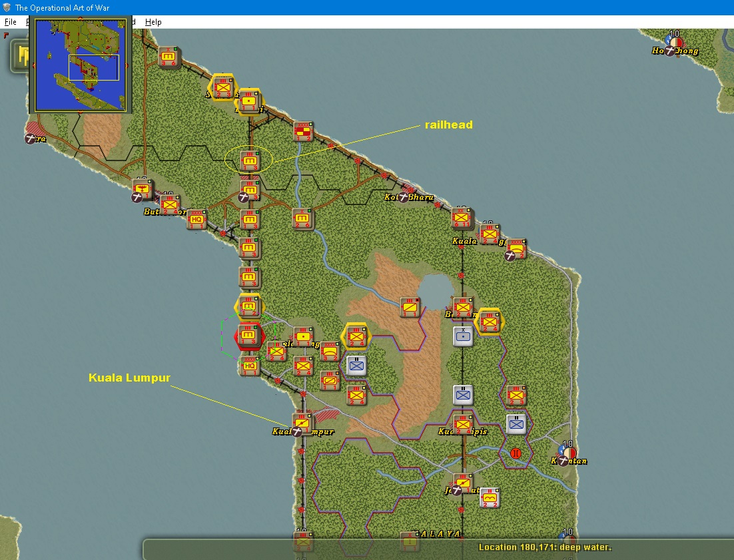
Task: Click the Kota Bharu airfield icon
Action: (404, 197)
